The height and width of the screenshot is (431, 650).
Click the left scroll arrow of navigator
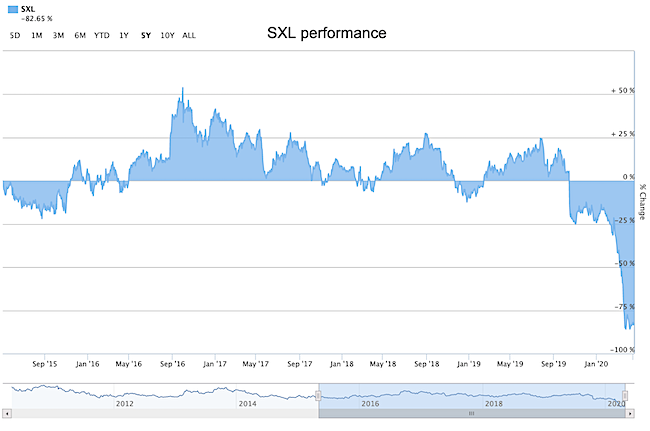7,413
